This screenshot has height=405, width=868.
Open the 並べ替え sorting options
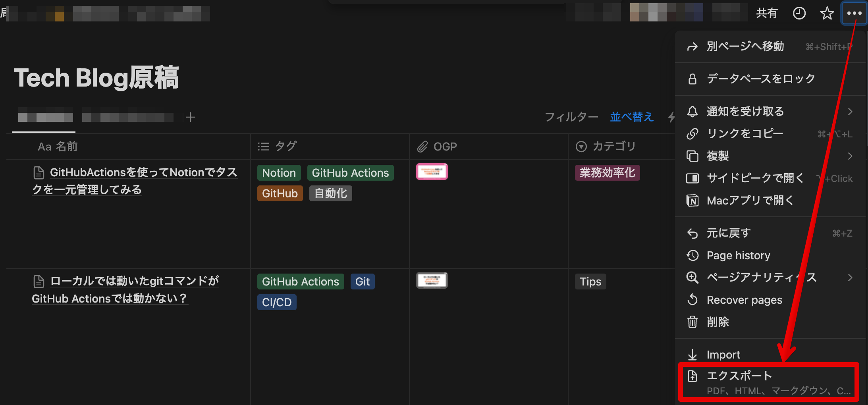[x=632, y=117]
